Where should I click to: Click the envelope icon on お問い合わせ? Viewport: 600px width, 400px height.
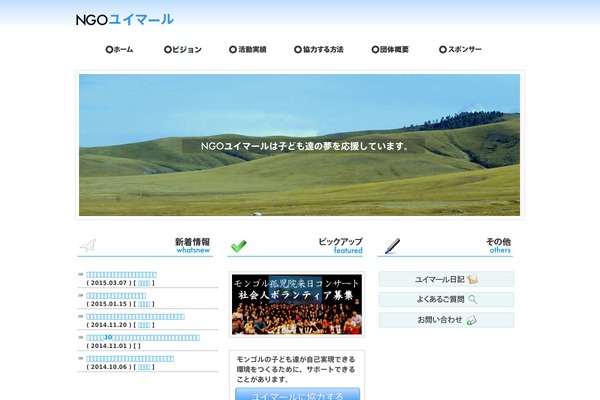pyautogui.click(x=471, y=320)
